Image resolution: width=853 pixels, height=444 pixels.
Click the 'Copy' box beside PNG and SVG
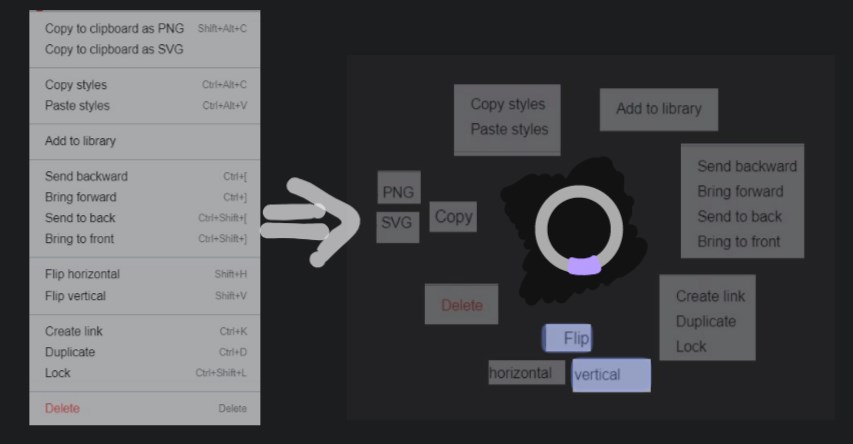coord(453,217)
